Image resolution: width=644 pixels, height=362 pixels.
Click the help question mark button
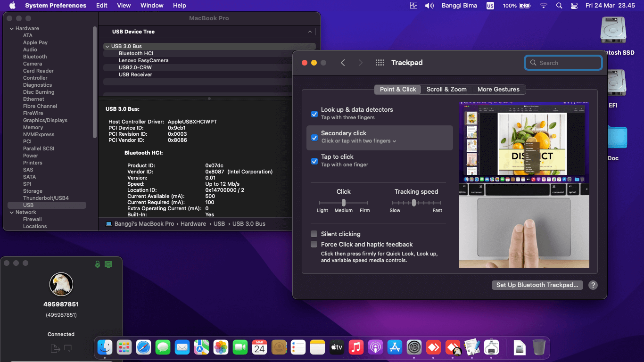(x=593, y=285)
